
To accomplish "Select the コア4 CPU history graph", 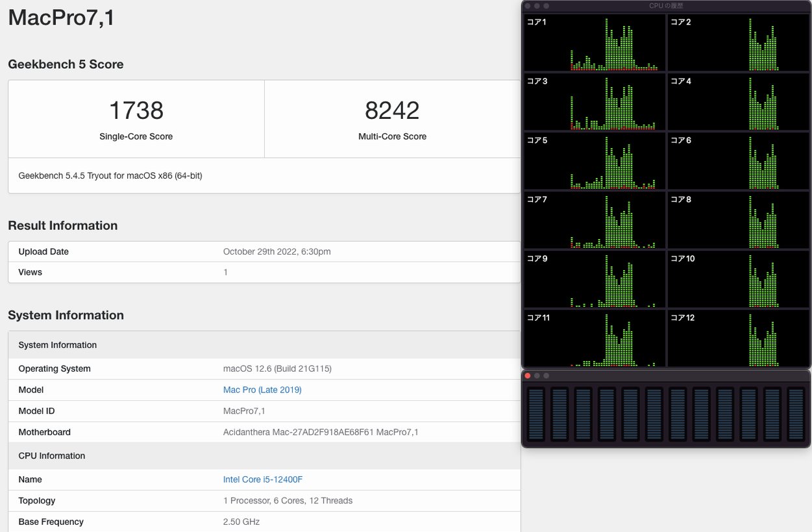I will tap(739, 102).
